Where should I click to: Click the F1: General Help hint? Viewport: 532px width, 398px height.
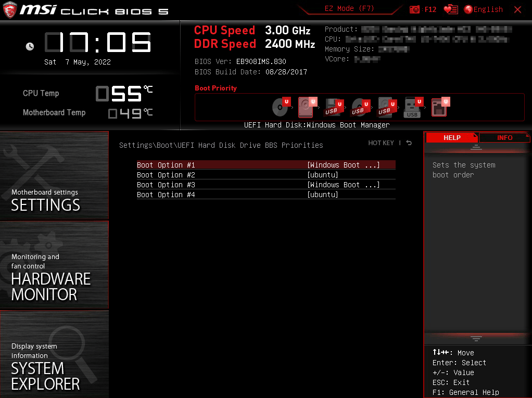465,393
